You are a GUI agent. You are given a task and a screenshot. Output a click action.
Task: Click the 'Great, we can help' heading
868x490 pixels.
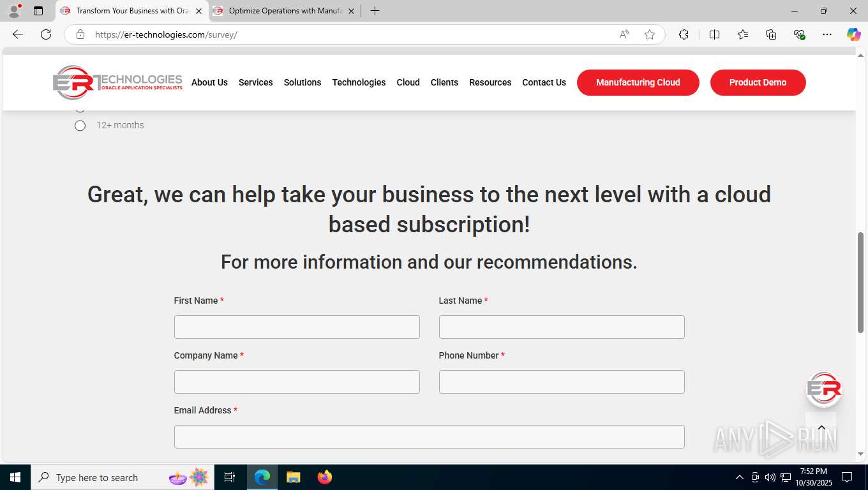click(430, 209)
